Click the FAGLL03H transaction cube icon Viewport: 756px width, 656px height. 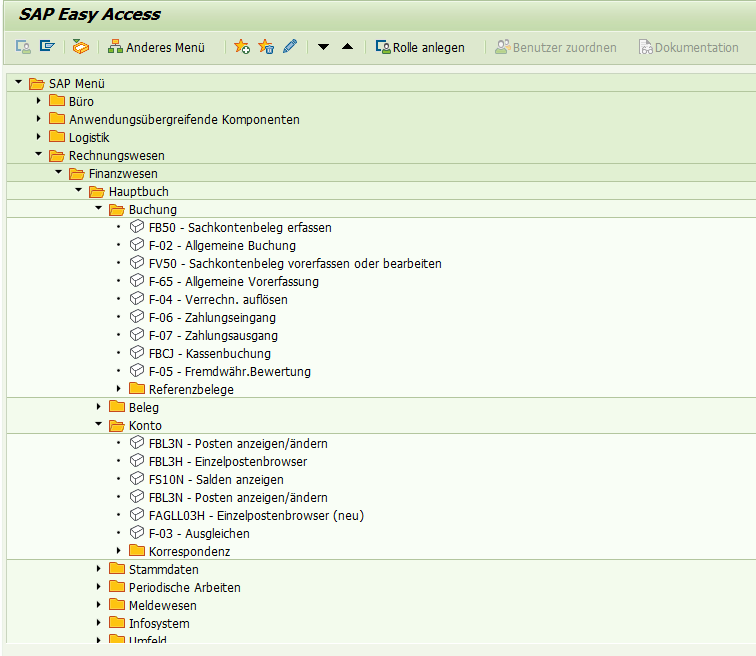pyautogui.click(x=137, y=514)
